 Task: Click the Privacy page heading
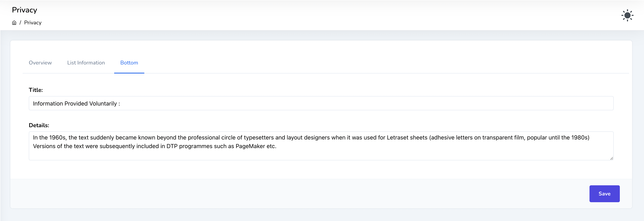click(x=25, y=10)
